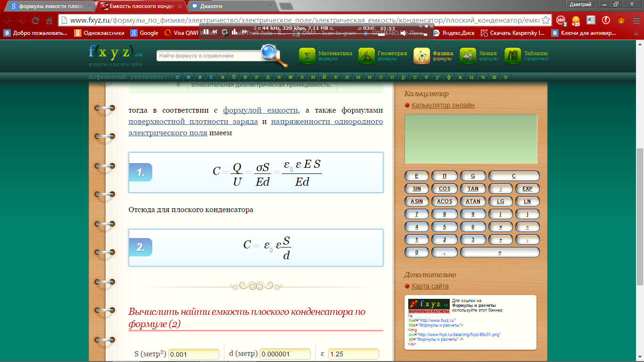This screenshot has height=362, width=644.
Task: Click the calculator TAN button
Action: 473,189
